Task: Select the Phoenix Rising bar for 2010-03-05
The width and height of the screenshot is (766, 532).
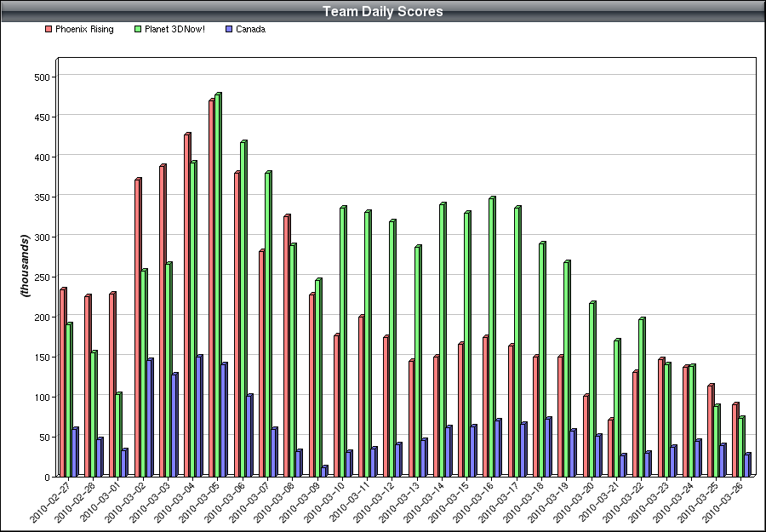Action: [x=212, y=287]
